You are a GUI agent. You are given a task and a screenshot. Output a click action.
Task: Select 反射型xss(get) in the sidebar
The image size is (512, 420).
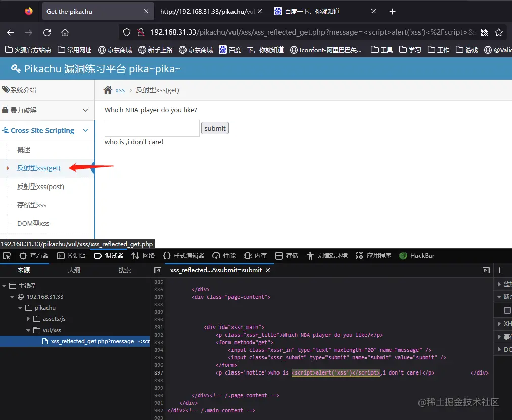point(38,168)
